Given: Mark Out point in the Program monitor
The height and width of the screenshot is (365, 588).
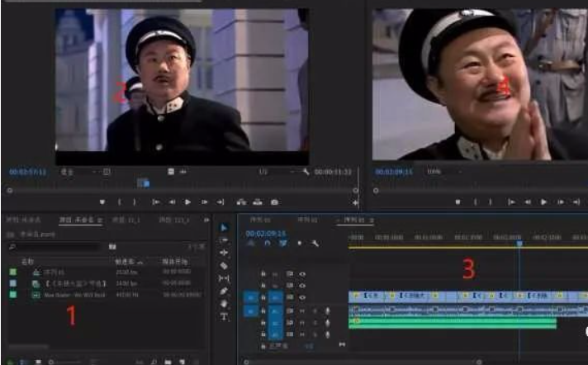Looking at the screenshot, I should coord(490,202).
